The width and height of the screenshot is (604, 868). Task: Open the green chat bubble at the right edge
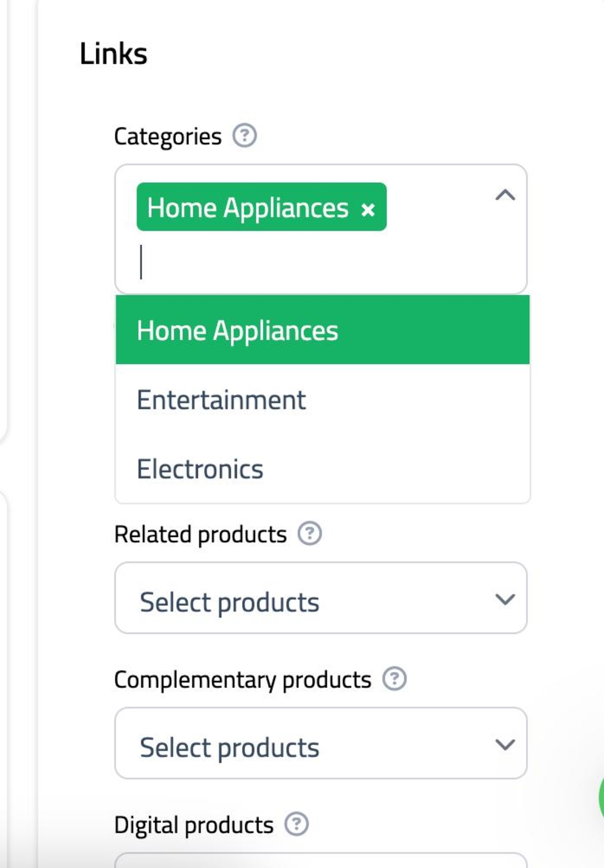point(601,797)
